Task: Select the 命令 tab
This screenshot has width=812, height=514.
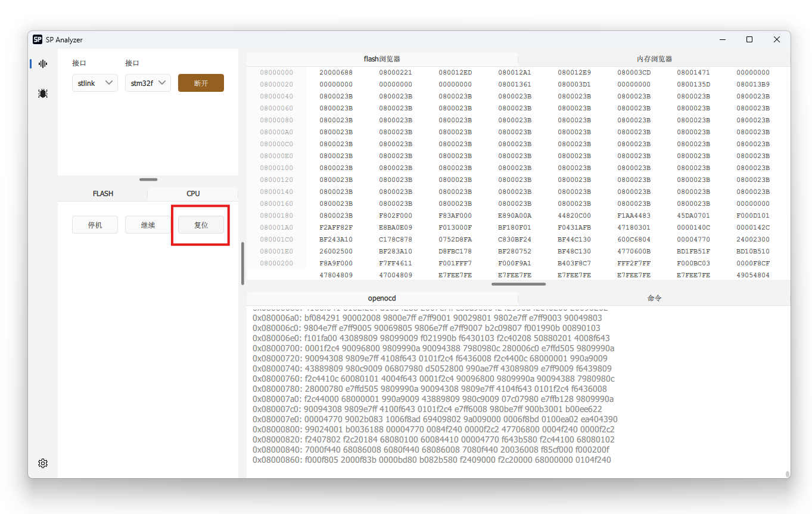Action: 654,298
